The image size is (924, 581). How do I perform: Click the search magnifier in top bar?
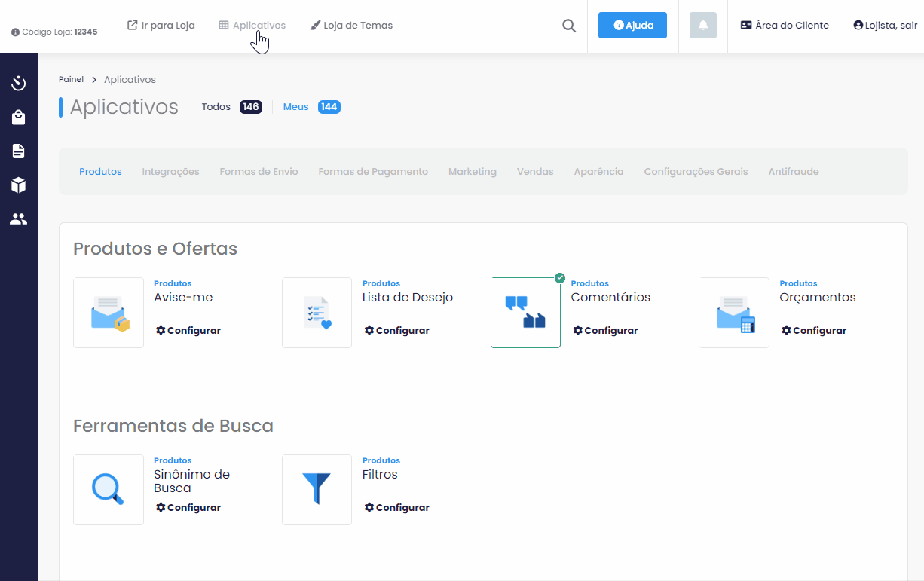(x=569, y=26)
